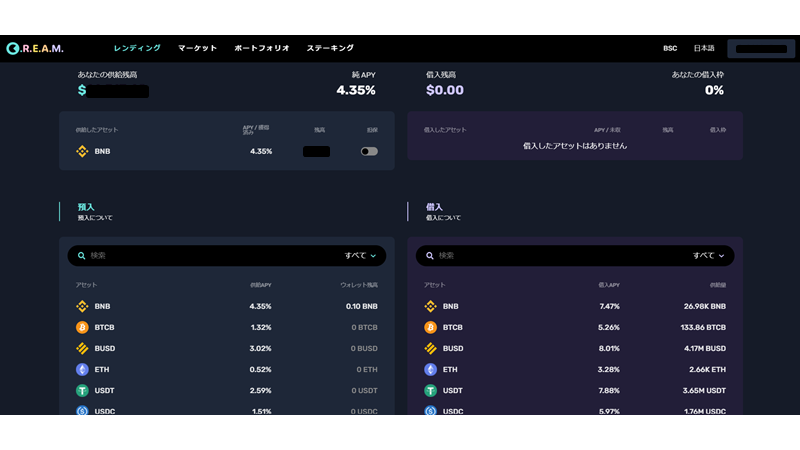Click the C.R.E.A.M. logo

[35, 48]
